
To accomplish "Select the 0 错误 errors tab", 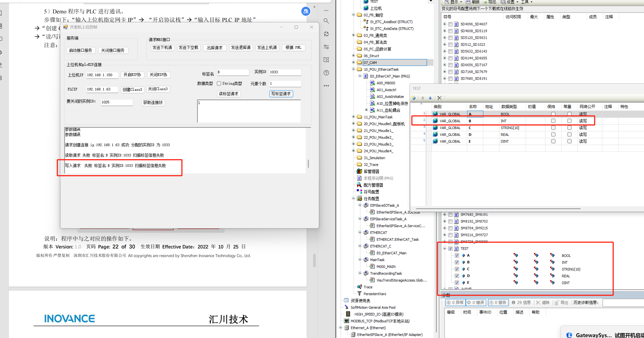I will click(475, 302).
